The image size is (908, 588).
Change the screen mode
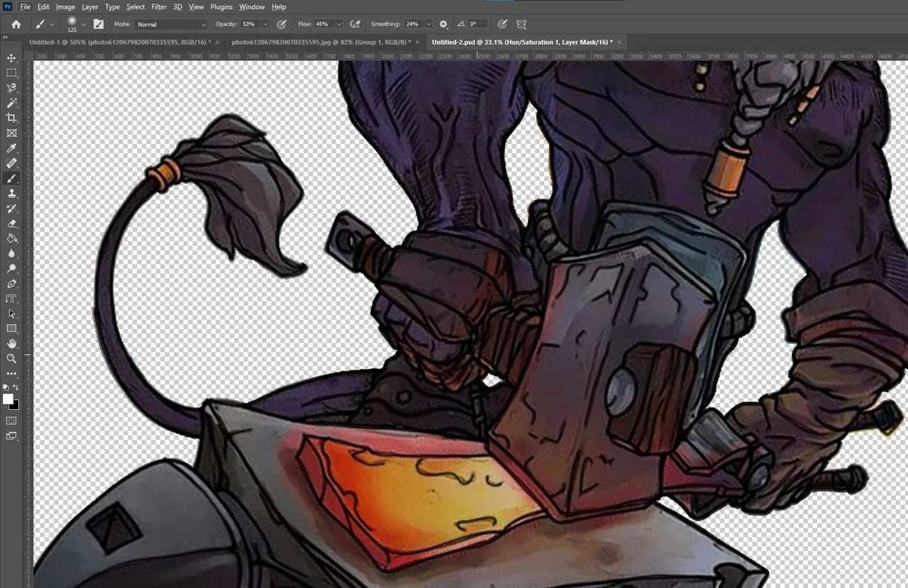11,436
